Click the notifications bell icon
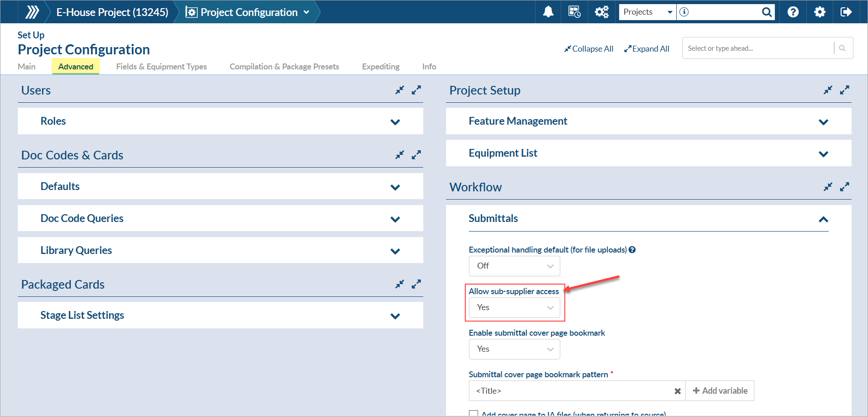The image size is (868, 417). pyautogui.click(x=548, y=12)
